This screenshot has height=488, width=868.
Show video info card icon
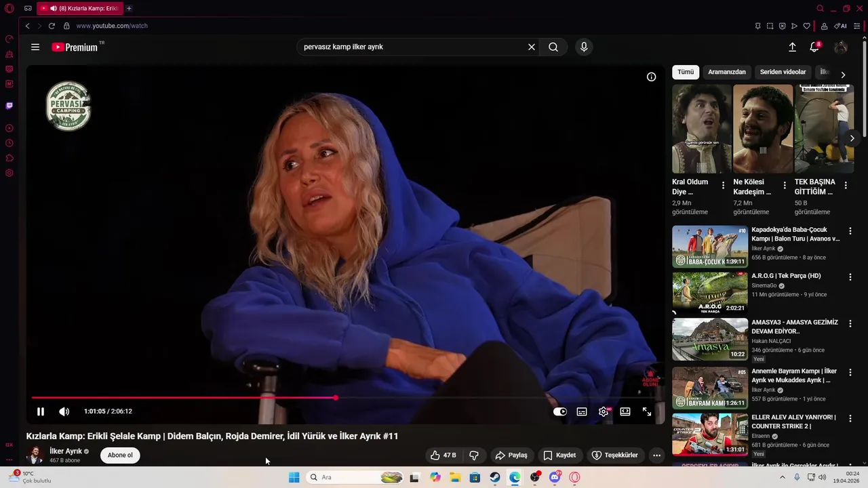[x=651, y=77]
